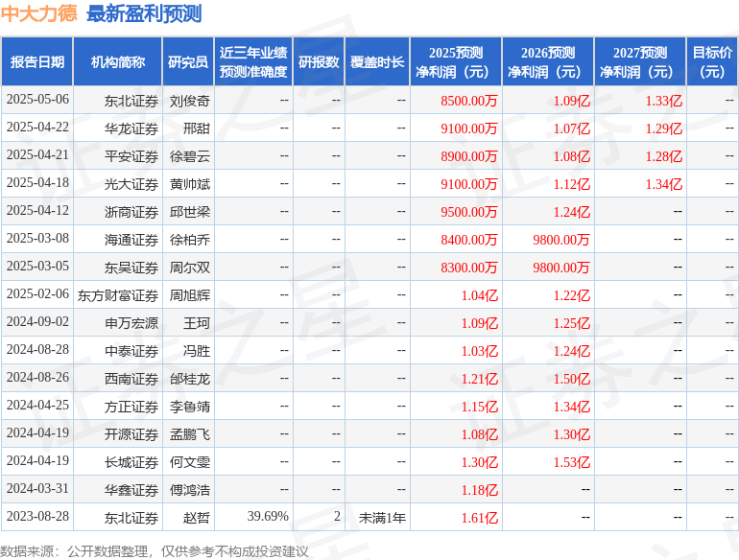Click institution 华鑫证券

(131, 490)
